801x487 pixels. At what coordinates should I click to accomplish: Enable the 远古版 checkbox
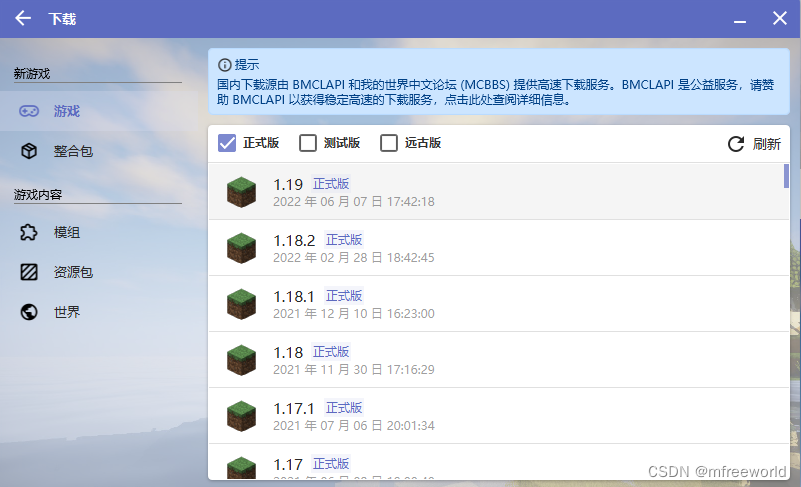pos(389,143)
